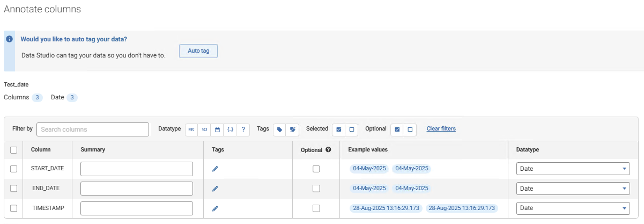Click the Clear filters link

[441, 129]
